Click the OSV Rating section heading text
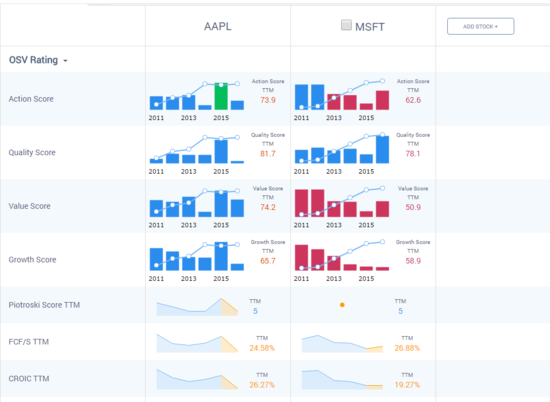Viewport: 550px width, 402px height. pyautogui.click(x=33, y=60)
